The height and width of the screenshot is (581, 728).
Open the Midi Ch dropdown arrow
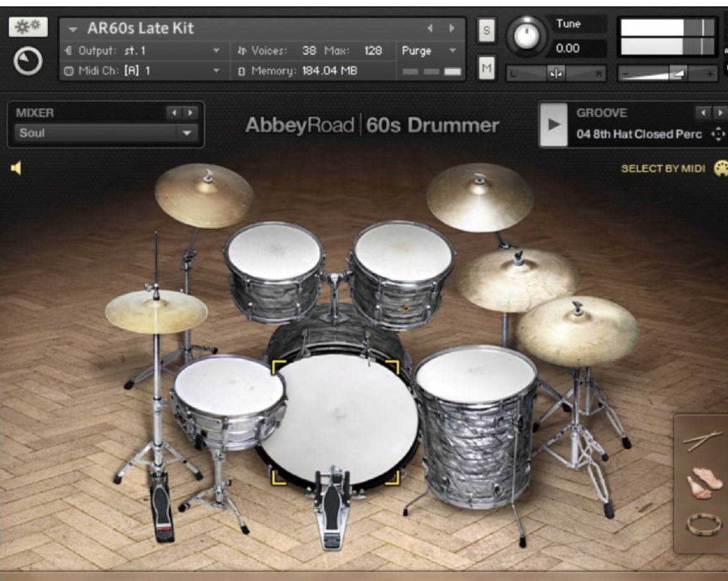tap(216, 71)
